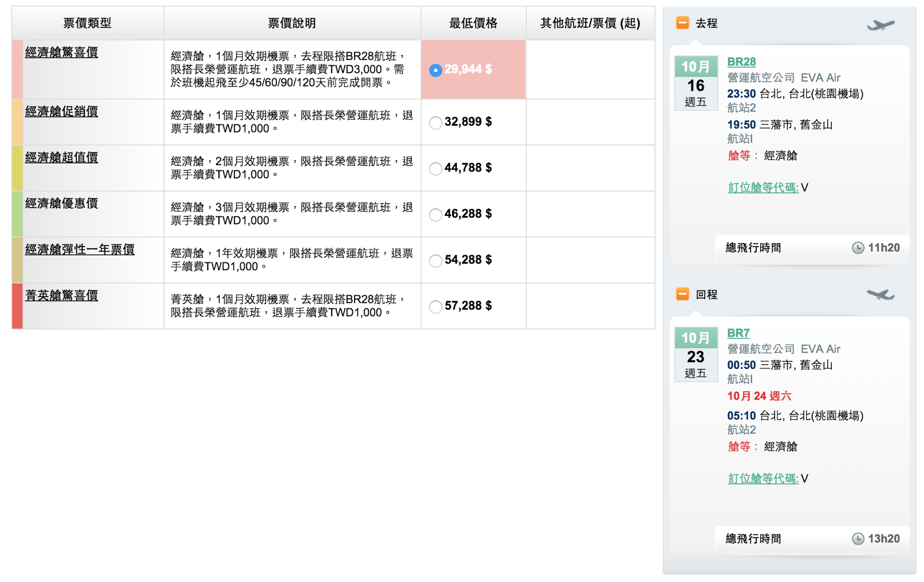Click the clock icon beside 11h20 flight time
Image resolution: width=924 pixels, height=582 pixels.
859,248
